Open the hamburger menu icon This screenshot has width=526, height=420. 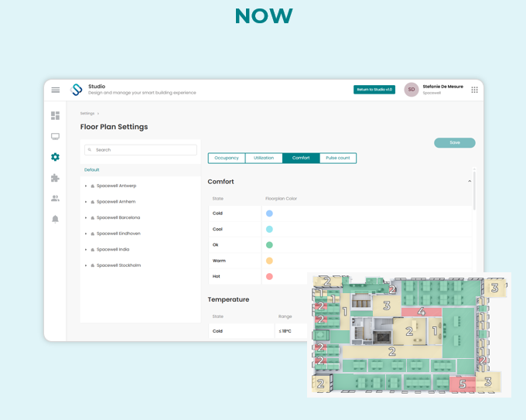[x=56, y=90]
